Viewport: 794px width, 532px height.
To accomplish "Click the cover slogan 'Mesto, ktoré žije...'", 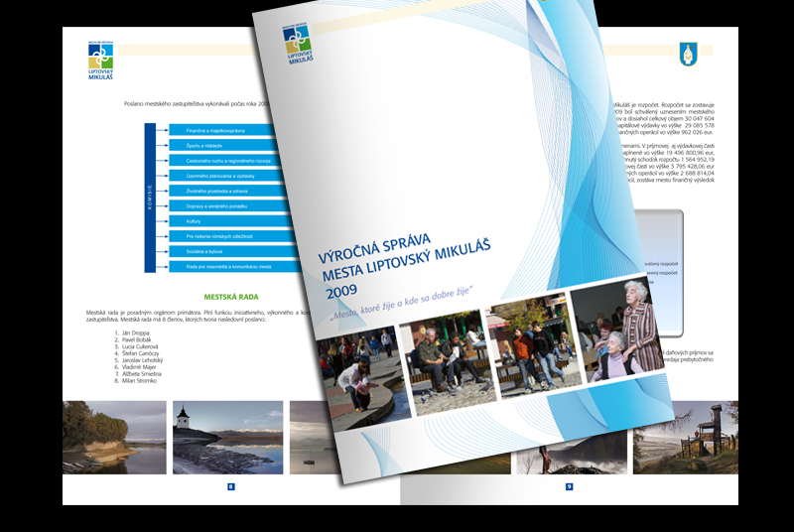I will click(400, 304).
